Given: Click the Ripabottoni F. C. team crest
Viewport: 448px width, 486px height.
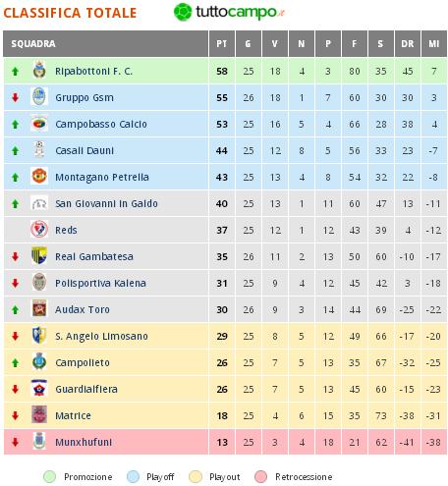Looking at the screenshot, I should (x=39, y=71).
